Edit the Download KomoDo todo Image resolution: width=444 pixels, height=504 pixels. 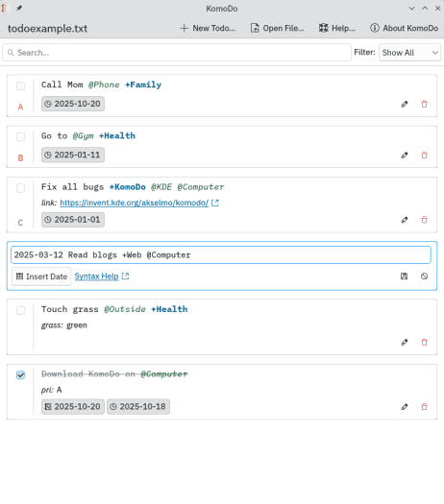pyautogui.click(x=405, y=407)
